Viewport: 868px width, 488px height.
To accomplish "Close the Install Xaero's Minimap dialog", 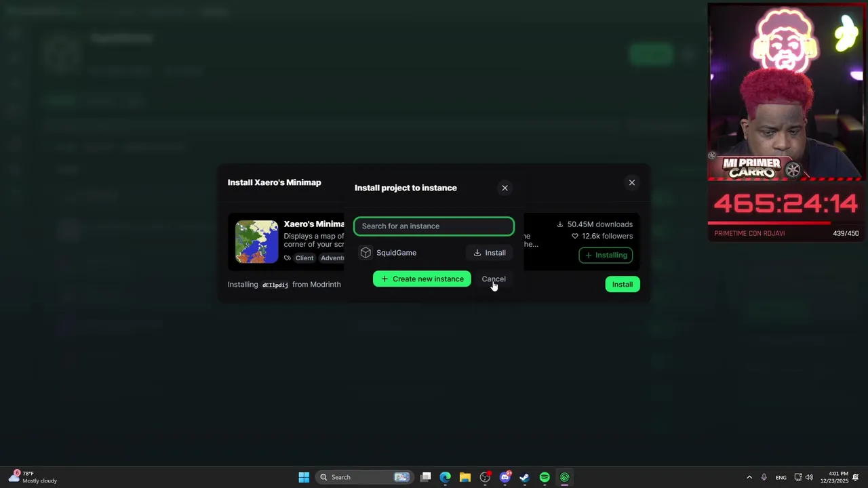I will [x=632, y=182].
